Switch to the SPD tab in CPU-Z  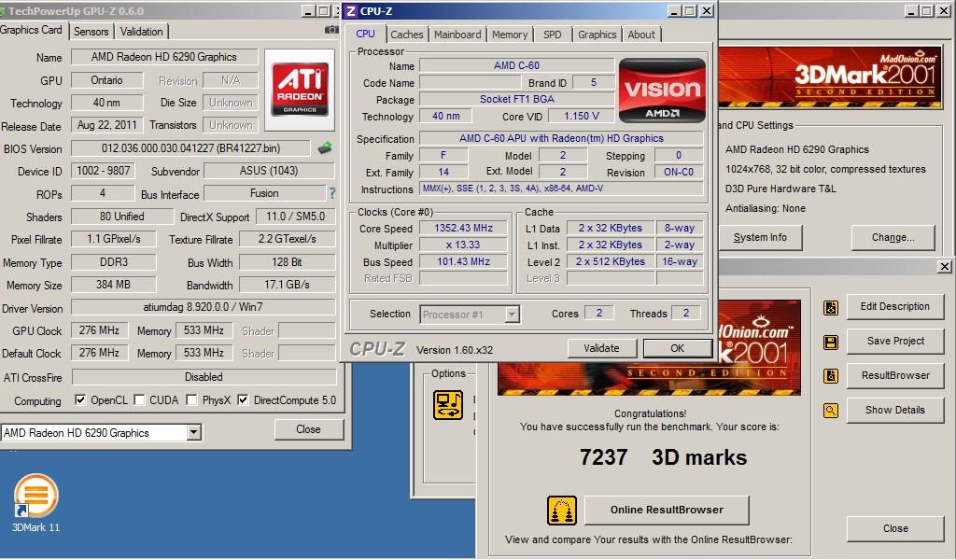point(553,35)
